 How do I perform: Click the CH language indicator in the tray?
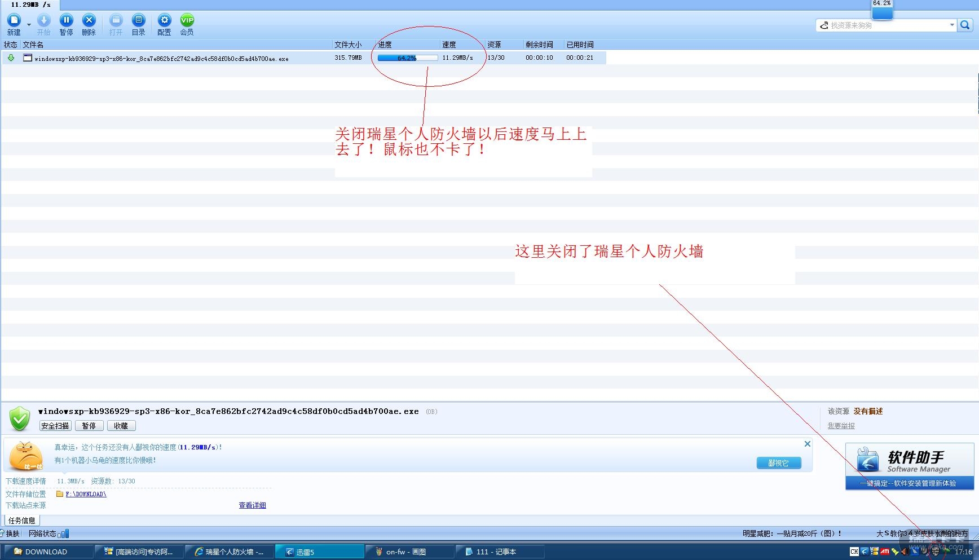(854, 552)
